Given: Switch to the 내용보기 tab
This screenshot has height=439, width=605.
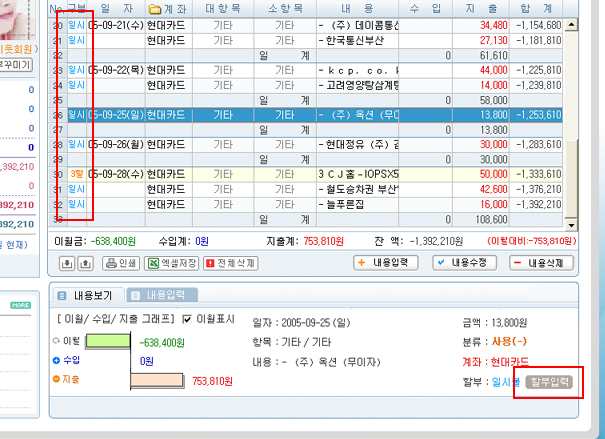Looking at the screenshot, I should [91, 295].
